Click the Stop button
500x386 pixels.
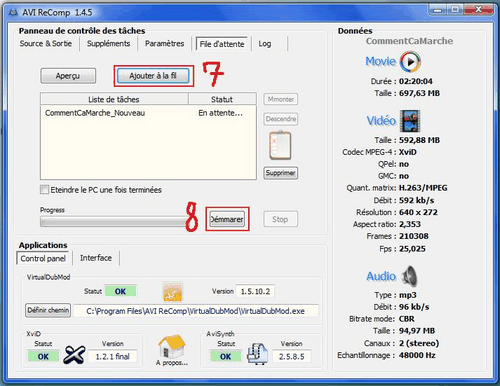click(x=280, y=219)
